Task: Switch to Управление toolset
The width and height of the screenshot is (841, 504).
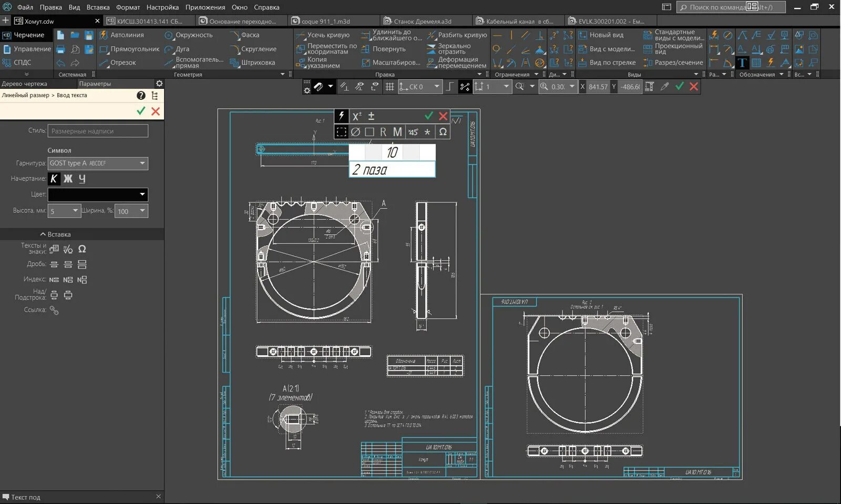Action: coord(27,49)
